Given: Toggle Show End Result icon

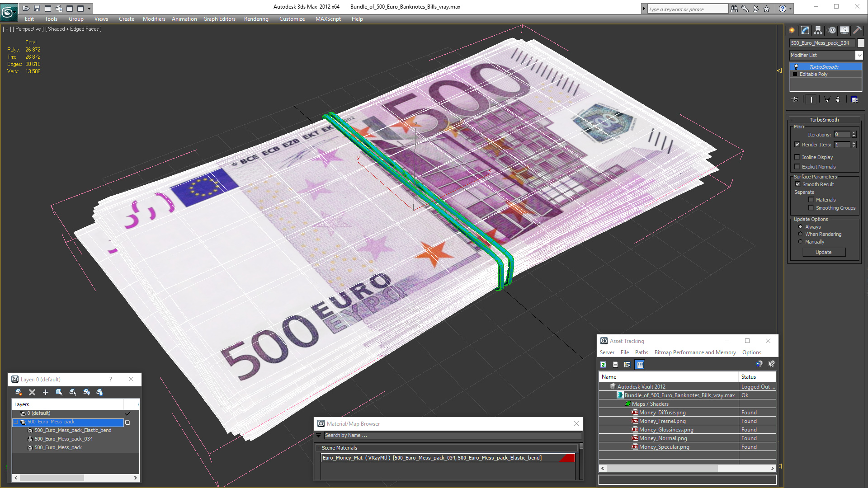Looking at the screenshot, I should [x=811, y=99].
